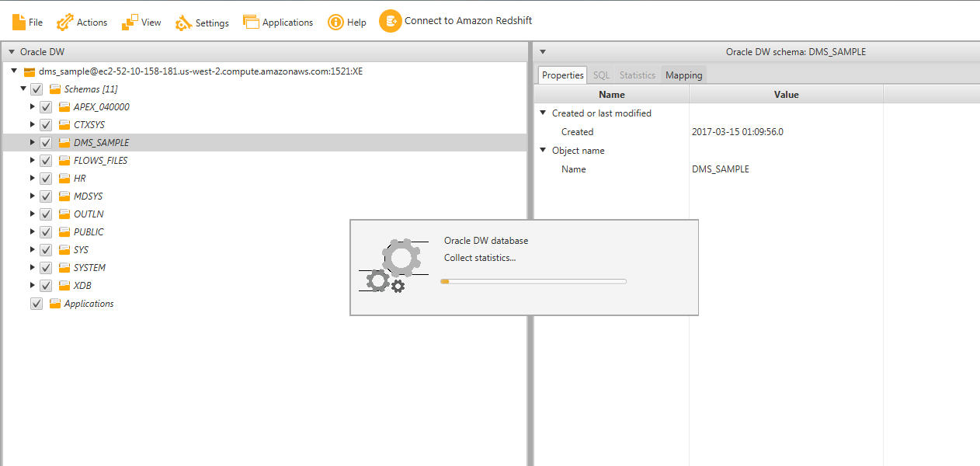
Task: Sort by the Value column header
Action: [787, 94]
